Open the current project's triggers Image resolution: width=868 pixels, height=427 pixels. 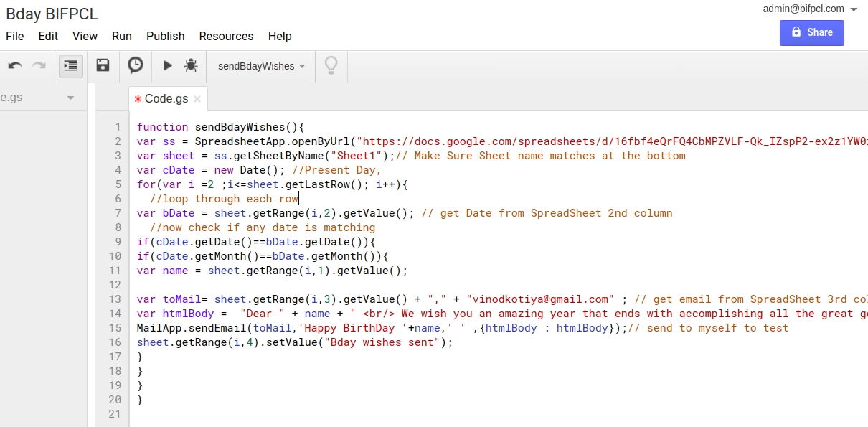[x=136, y=65]
